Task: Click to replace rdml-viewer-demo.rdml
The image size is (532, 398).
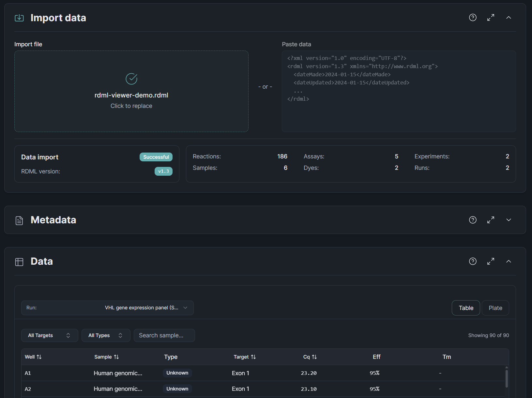Action: click(131, 91)
